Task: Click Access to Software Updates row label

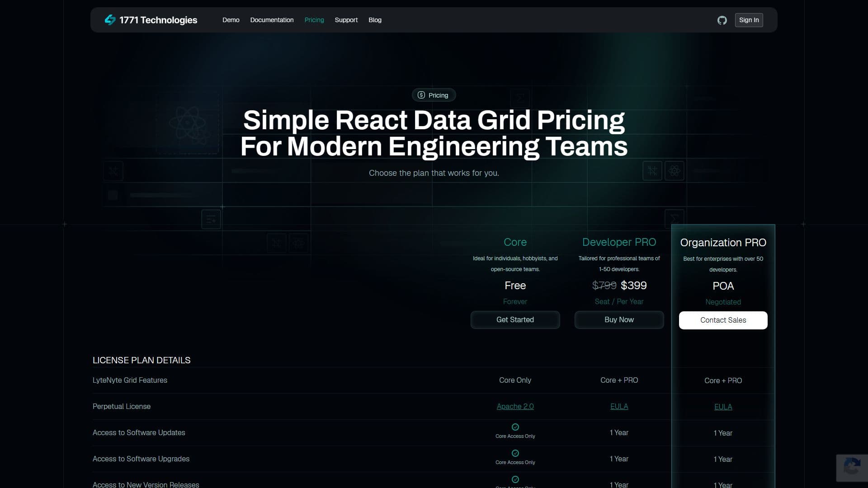Action: point(139,432)
